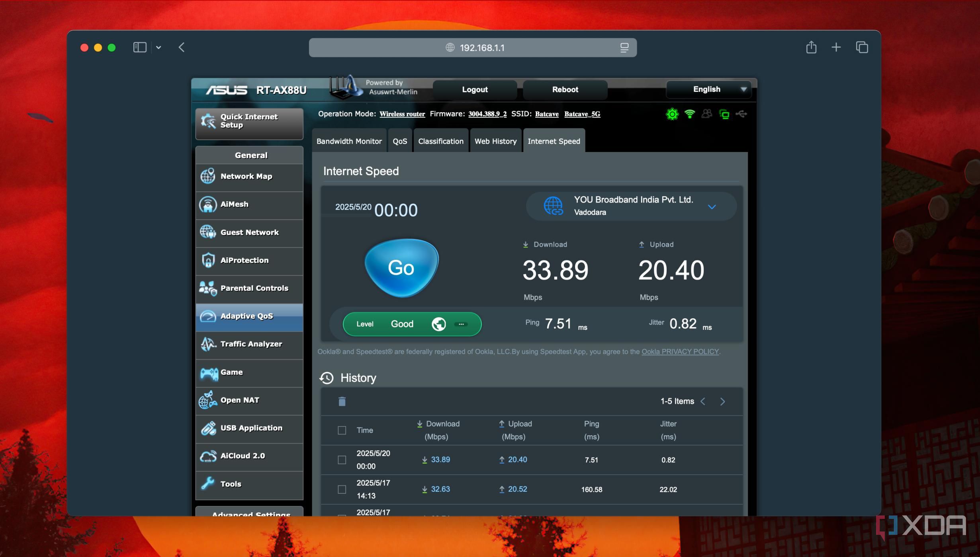
Task: Click the green settings gear status icon
Action: click(672, 114)
